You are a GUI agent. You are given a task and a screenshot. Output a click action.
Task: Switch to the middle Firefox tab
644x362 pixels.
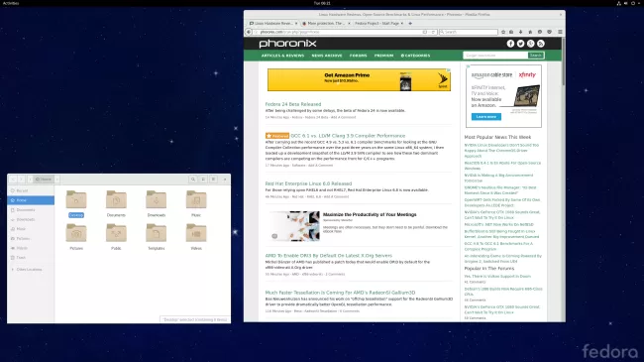point(326,24)
